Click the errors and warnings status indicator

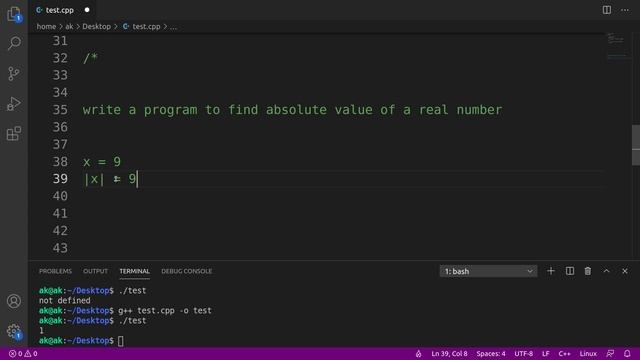(x=23, y=353)
